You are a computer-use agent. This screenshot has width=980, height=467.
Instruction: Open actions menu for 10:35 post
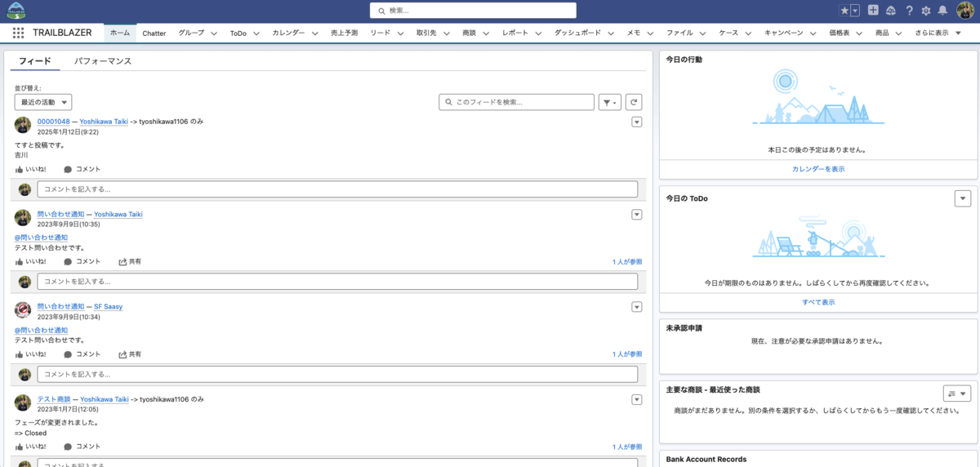tap(637, 215)
